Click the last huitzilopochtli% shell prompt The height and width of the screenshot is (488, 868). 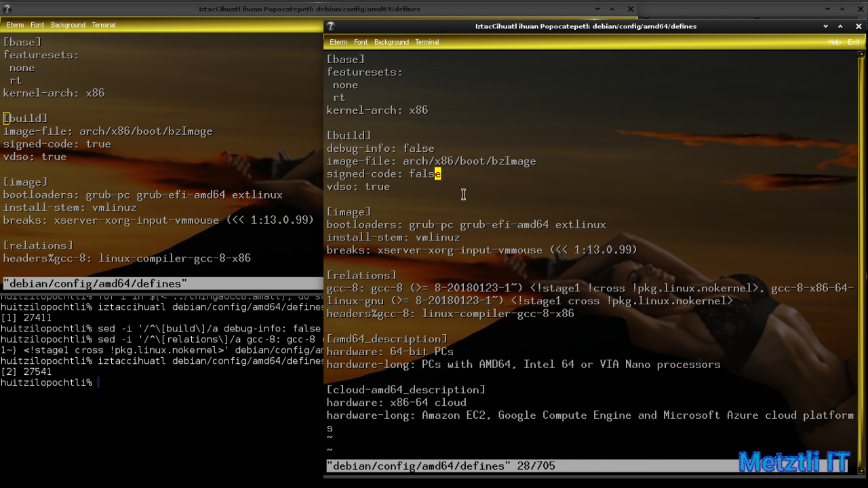pos(46,383)
